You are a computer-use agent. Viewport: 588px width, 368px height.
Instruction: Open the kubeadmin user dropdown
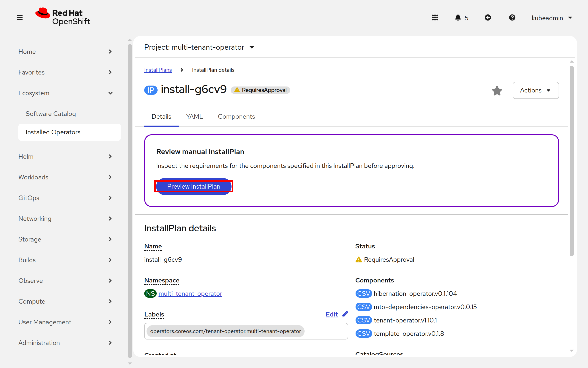click(x=551, y=18)
